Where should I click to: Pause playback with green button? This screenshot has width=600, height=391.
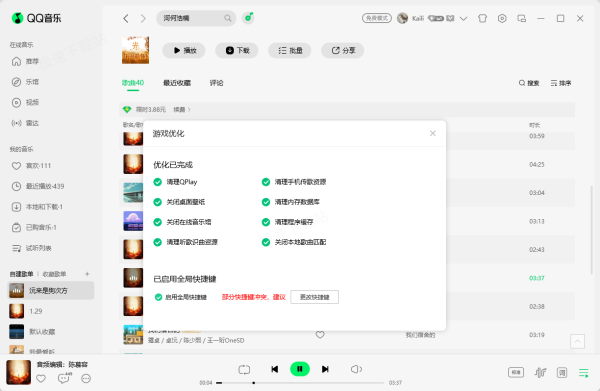pyautogui.click(x=300, y=369)
